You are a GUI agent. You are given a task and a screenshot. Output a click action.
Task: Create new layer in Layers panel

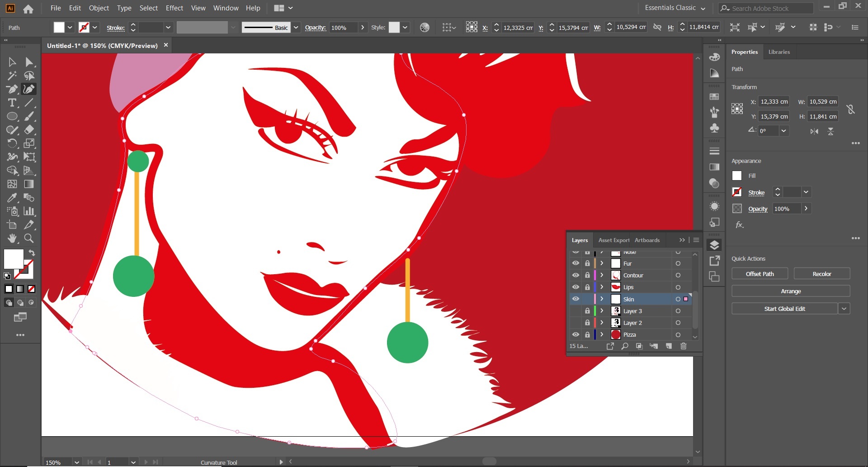pos(669,346)
